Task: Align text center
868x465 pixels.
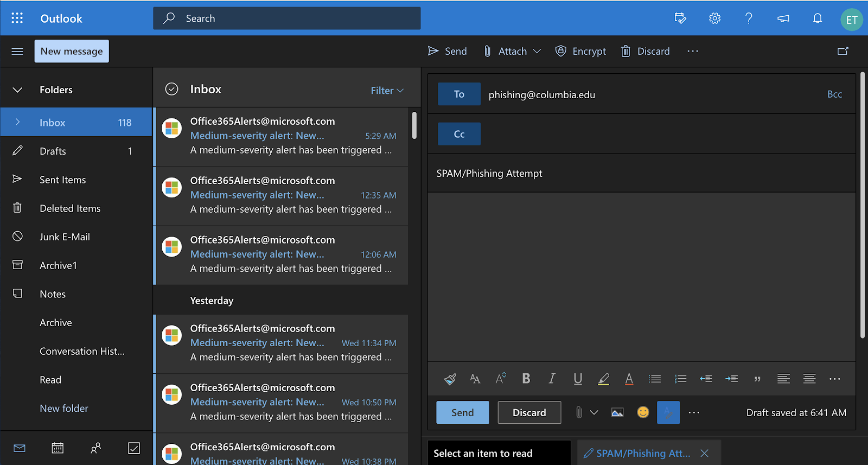Action: tap(809, 379)
